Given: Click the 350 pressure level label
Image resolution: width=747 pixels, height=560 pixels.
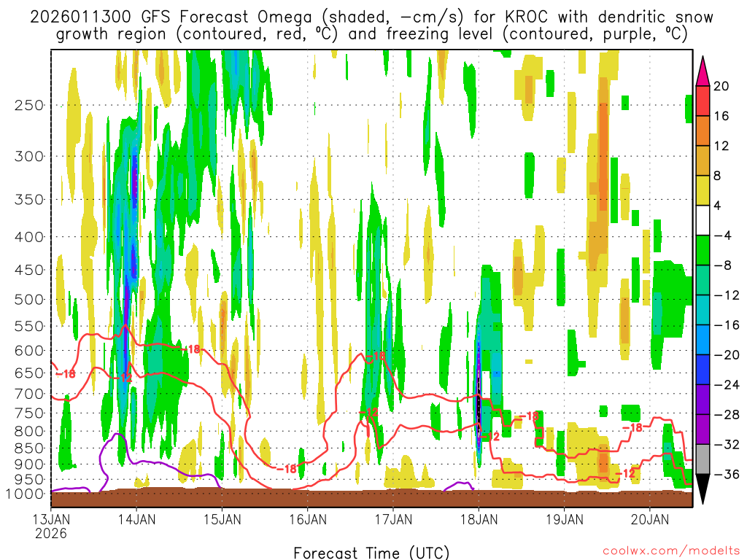Looking at the screenshot, I should pyautogui.click(x=29, y=199).
